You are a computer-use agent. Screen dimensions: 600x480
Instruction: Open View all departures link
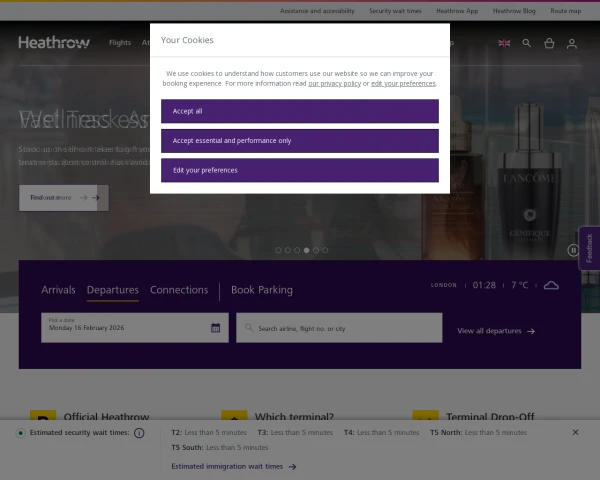496,331
